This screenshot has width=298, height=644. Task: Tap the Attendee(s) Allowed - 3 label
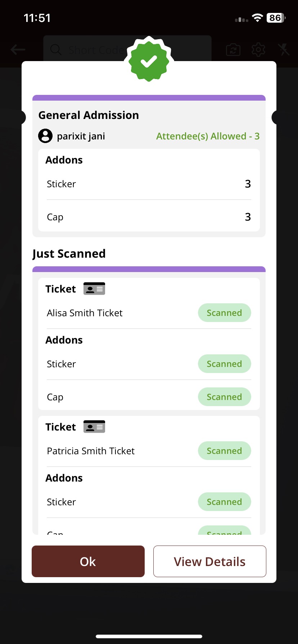coord(208,136)
